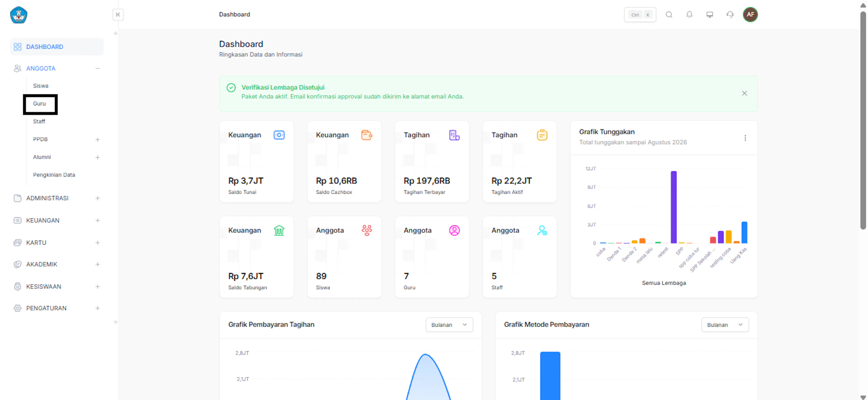The image size is (868, 400).
Task: Click the Rp 7,6JT Saldo Tabungan value
Action: pos(246,276)
